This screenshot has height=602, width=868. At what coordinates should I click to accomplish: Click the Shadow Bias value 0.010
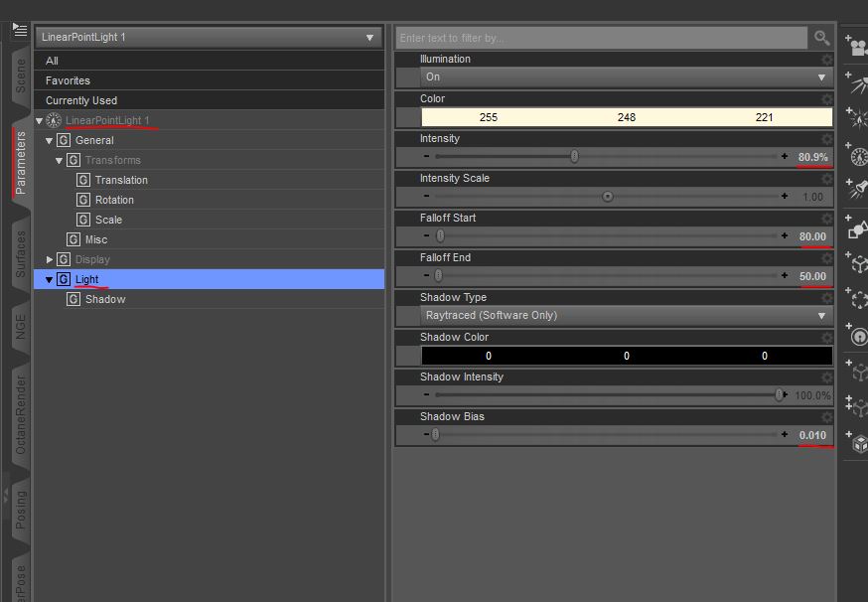click(812, 435)
